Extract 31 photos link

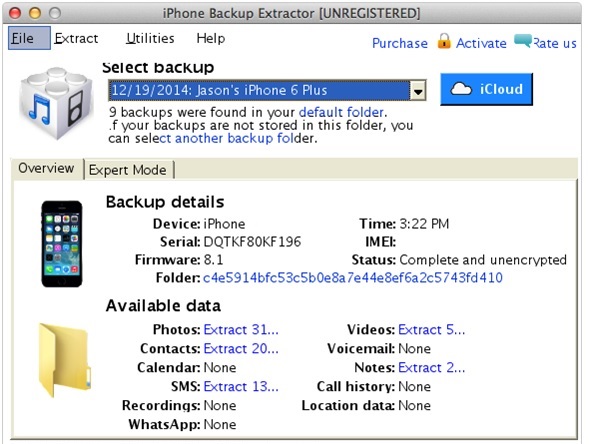click(241, 329)
